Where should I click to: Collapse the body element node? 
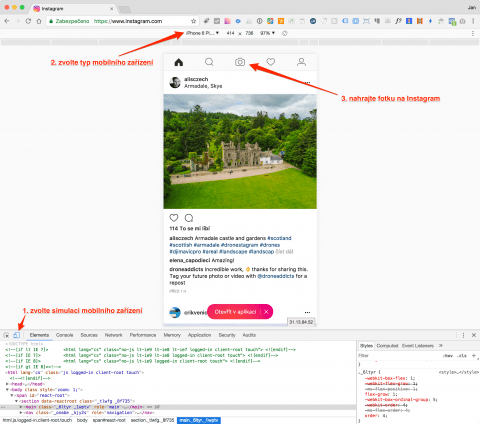point(7,390)
